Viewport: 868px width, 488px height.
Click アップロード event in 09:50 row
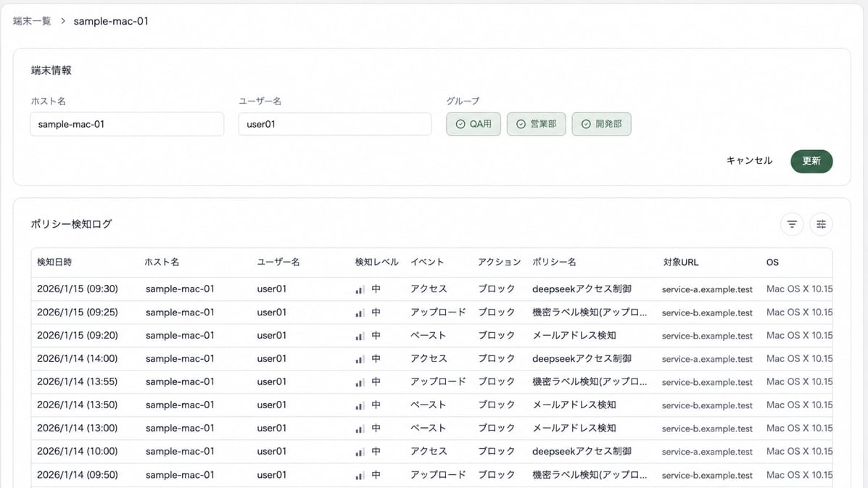tap(438, 475)
